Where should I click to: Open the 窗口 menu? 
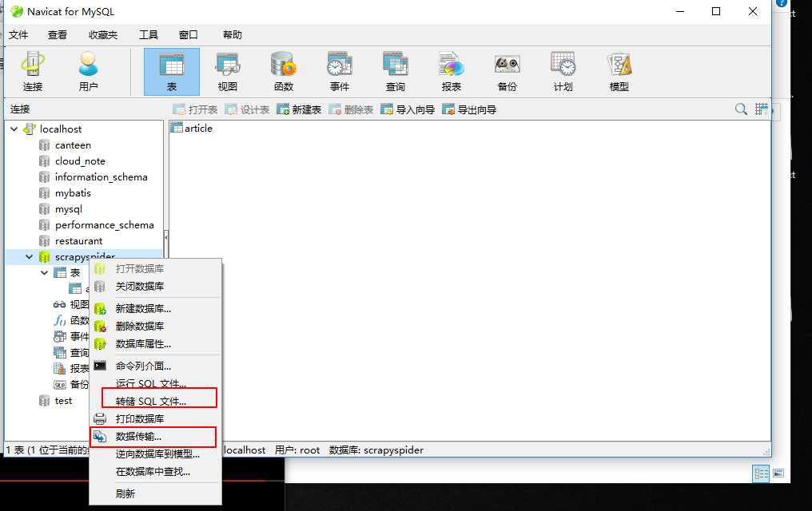click(x=188, y=34)
